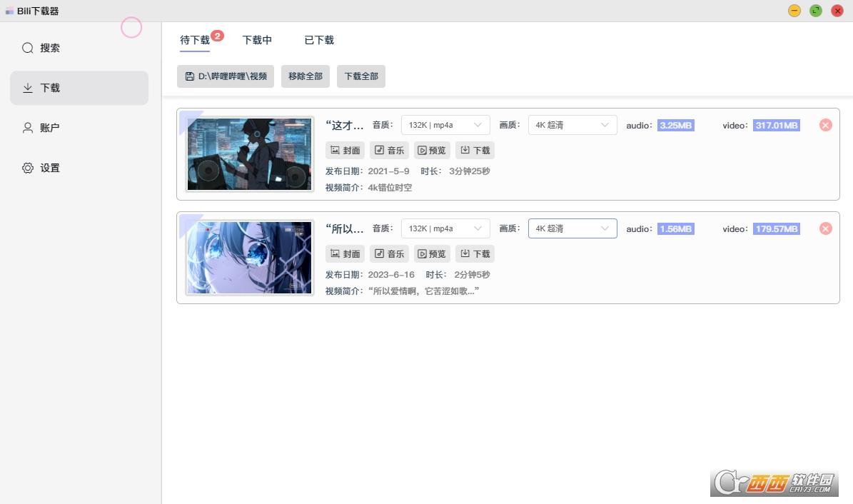853x504 pixels.
Task: Open the 账户 account page
Action: click(79, 128)
